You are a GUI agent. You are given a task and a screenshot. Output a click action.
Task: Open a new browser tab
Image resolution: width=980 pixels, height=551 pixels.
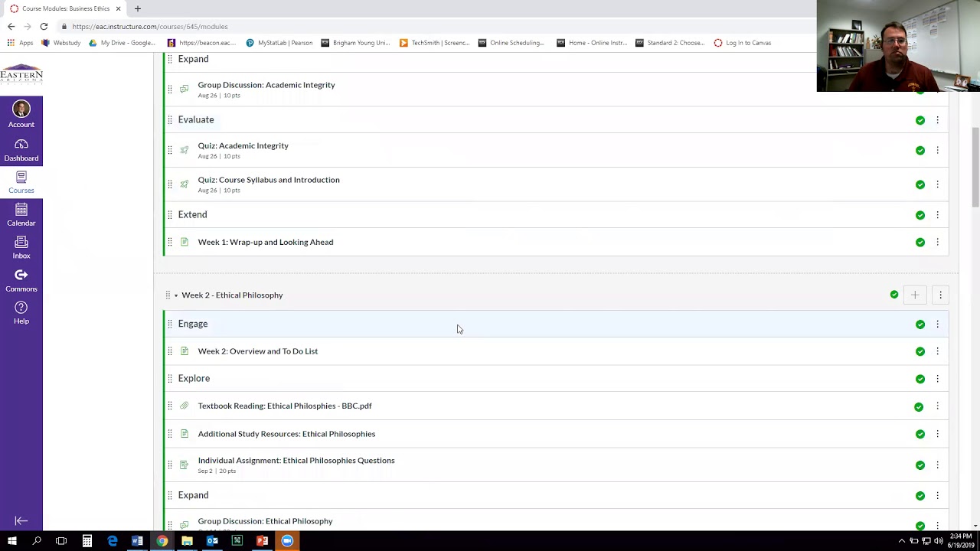(x=138, y=8)
